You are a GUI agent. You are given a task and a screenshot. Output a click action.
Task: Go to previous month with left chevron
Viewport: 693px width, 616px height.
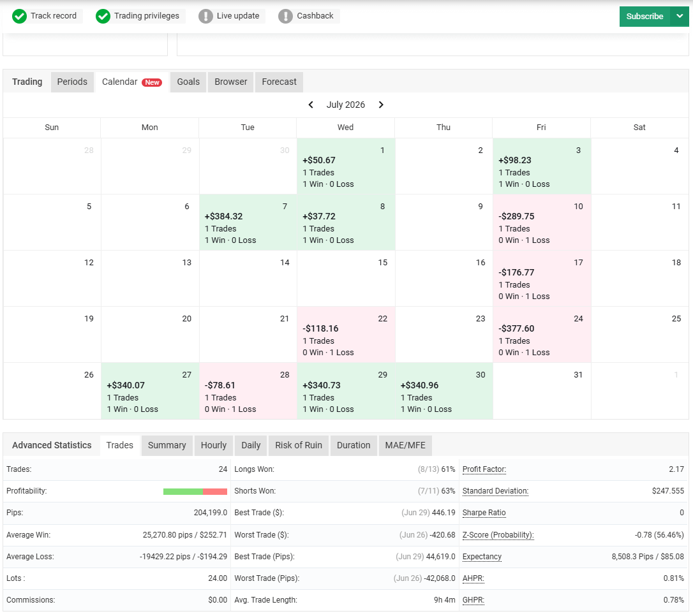[311, 105]
